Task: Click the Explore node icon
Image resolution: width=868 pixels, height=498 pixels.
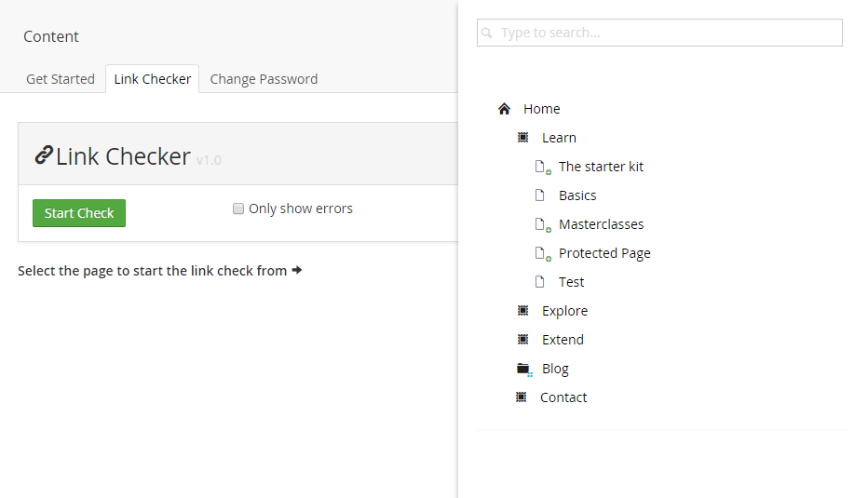Action: 523,310
